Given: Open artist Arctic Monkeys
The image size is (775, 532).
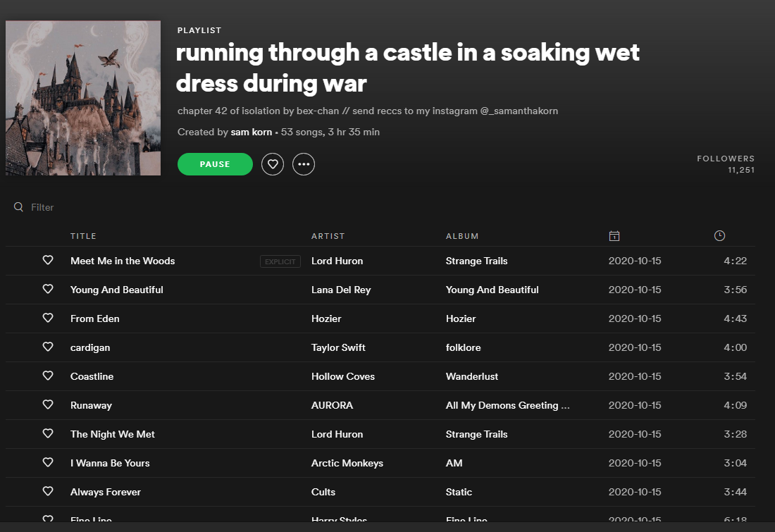Looking at the screenshot, I should [347, 463].
